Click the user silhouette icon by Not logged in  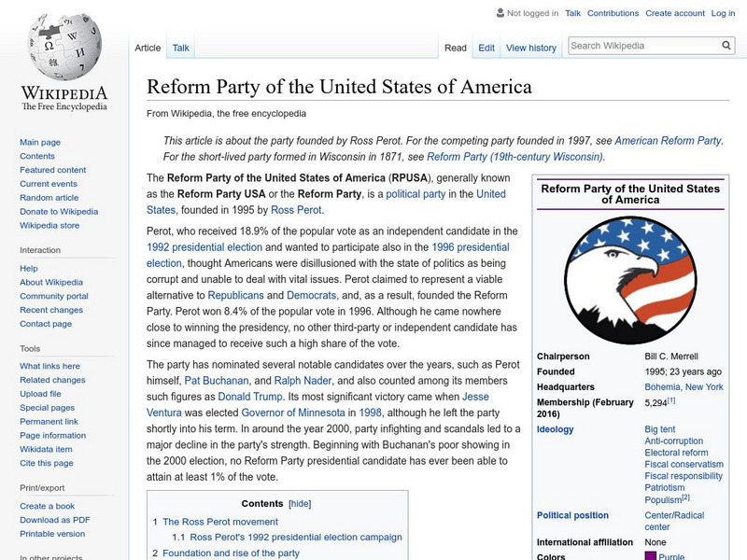pyautogui.click(x=500, y=13)
